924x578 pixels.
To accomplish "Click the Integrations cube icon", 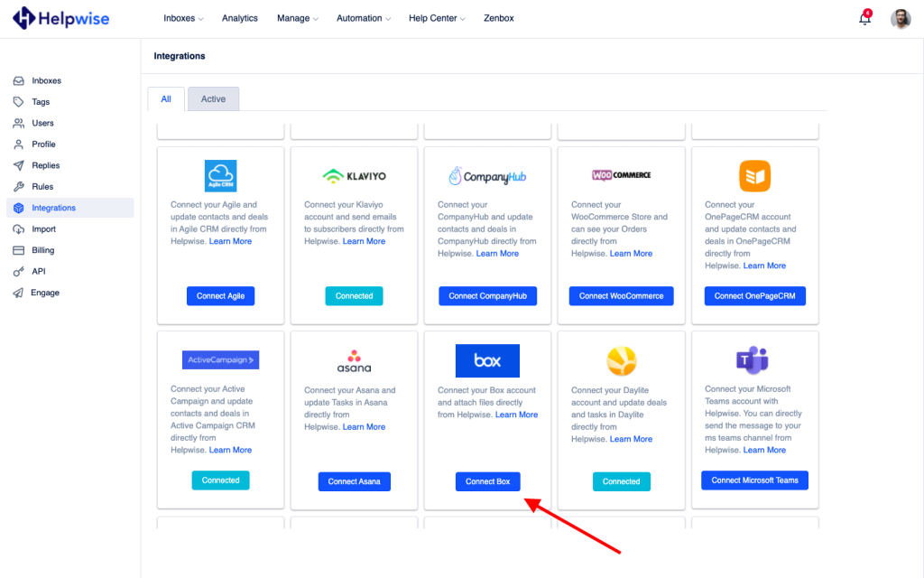I will [x=19, y=209].
